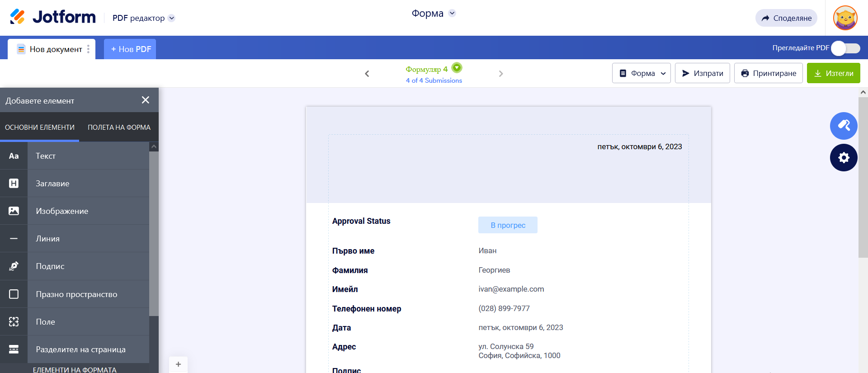Click the Елементи на формата section heading
The width and height of the screenshot is (868, 373).
75,369
